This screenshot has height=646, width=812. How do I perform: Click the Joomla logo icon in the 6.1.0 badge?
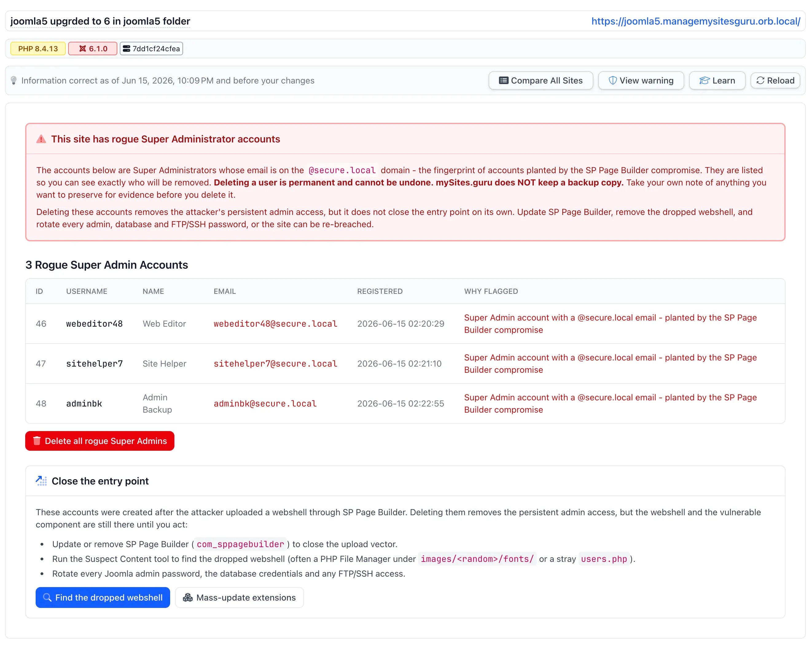click(x=83, y=49)
